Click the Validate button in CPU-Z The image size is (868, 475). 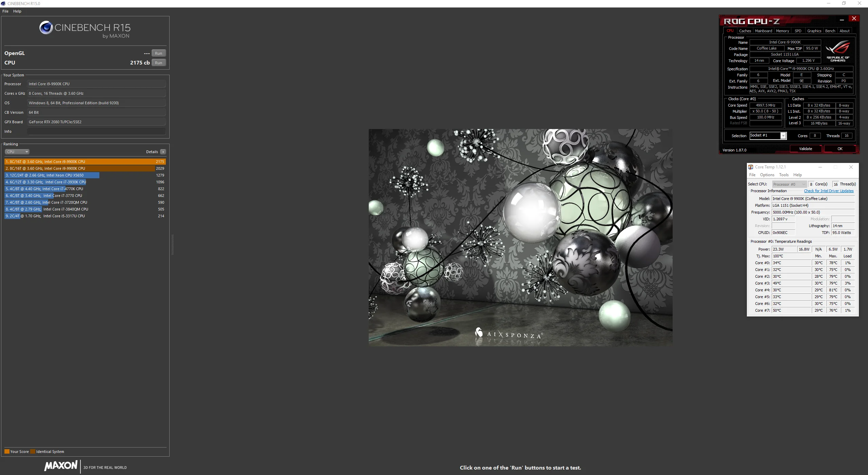(x=805, y=149)
